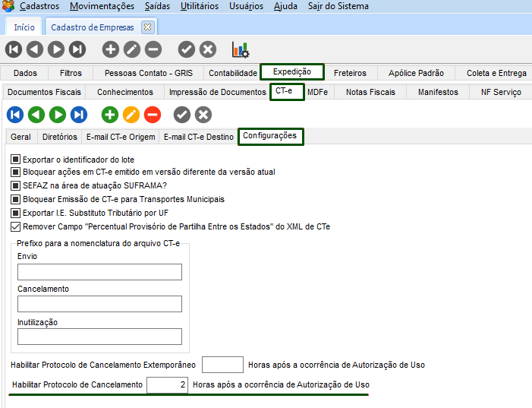The width and height of the screenshot is (532, 408).
Task: Click the blue first-record icon in CT-e toolbar
Action: pos(15,115)
